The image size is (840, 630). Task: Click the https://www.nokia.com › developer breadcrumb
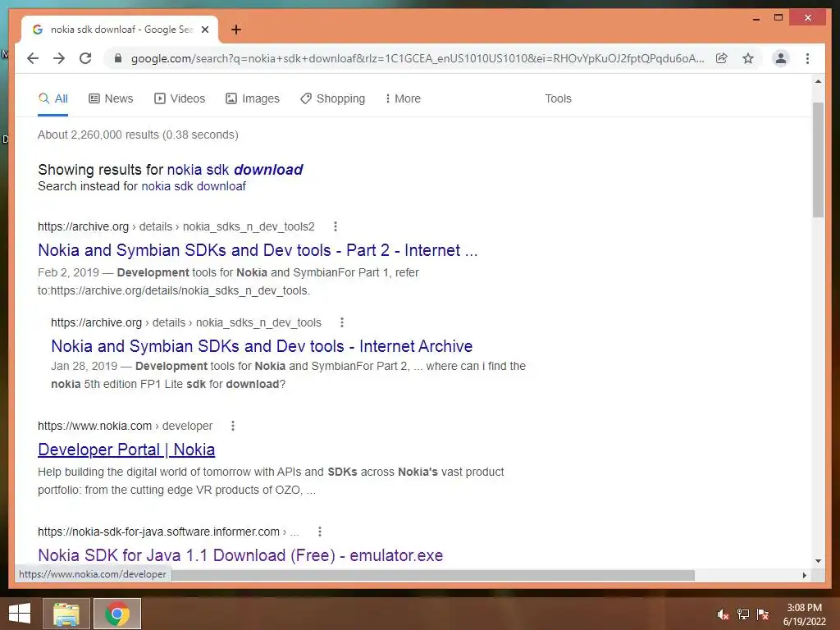[125, 426]
